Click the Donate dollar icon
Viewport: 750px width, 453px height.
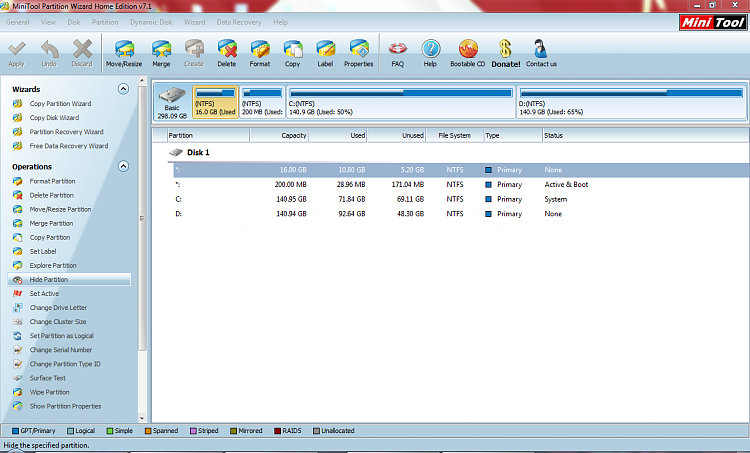click(x=505, y=49)
